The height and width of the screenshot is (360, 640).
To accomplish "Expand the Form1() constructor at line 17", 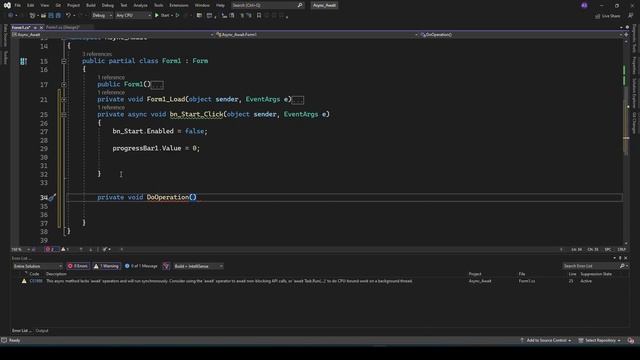I will click(64, 84).
